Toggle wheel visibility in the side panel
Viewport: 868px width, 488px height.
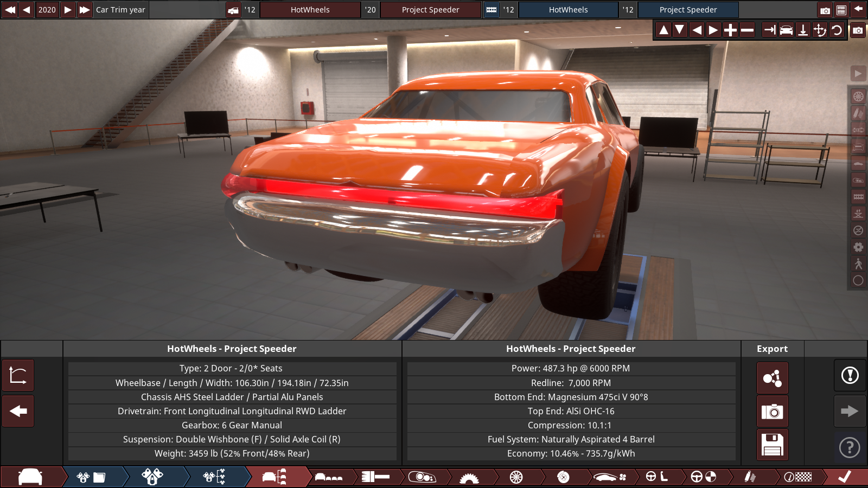(858, 97)
